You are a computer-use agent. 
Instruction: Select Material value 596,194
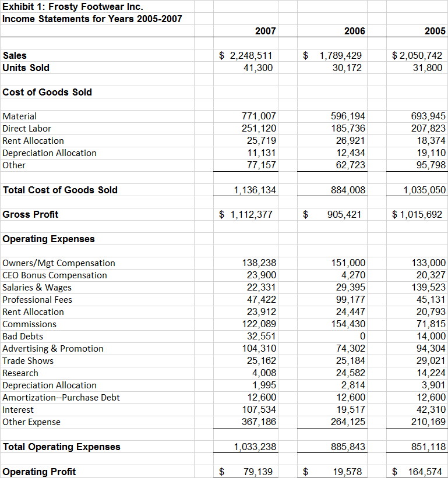[348, 116]
